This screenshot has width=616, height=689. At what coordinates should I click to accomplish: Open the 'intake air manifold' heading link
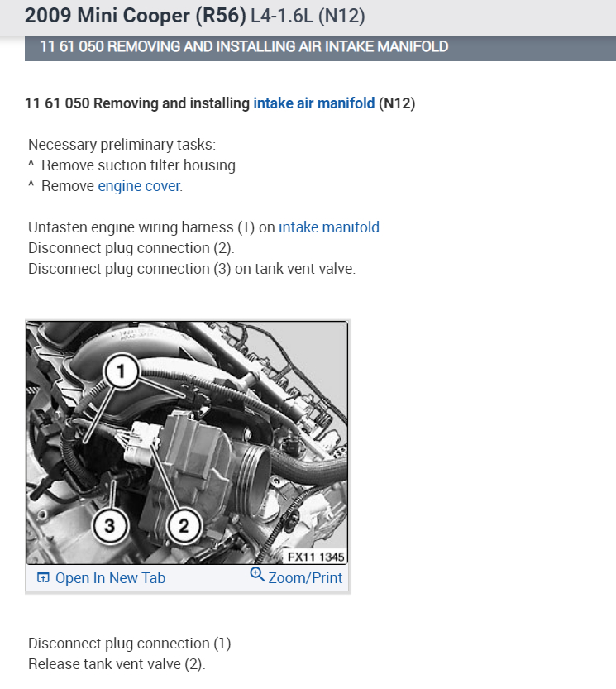click(x=313, y=103)
